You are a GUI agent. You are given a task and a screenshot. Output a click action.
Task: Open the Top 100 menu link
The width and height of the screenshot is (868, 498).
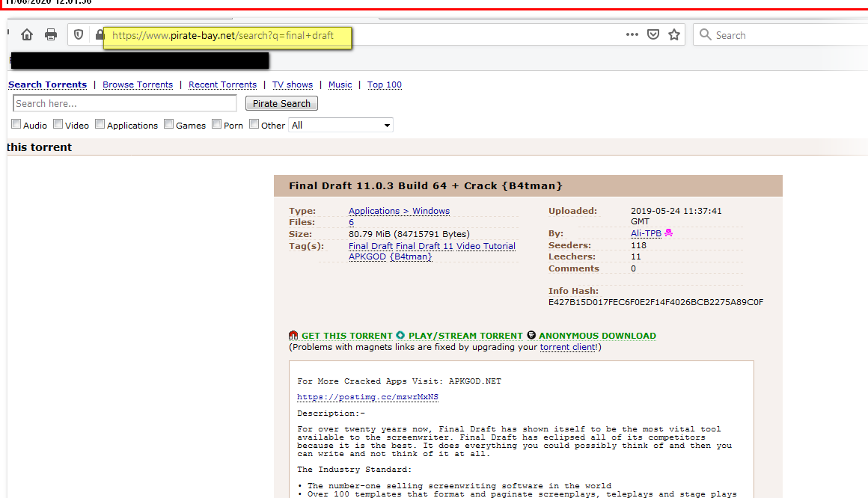pos(384,84)
